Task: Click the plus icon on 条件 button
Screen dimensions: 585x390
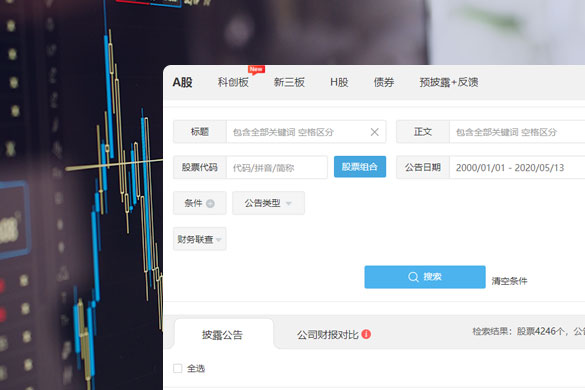Action: pos(210,203)
